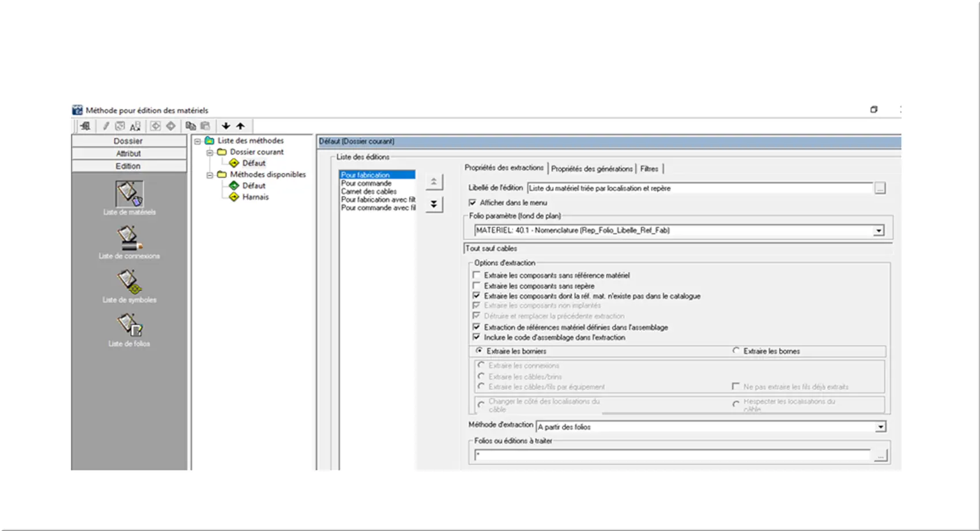Collapse the Dossier courant tree node
Viewport: 980px width, 531px height.
210,152
